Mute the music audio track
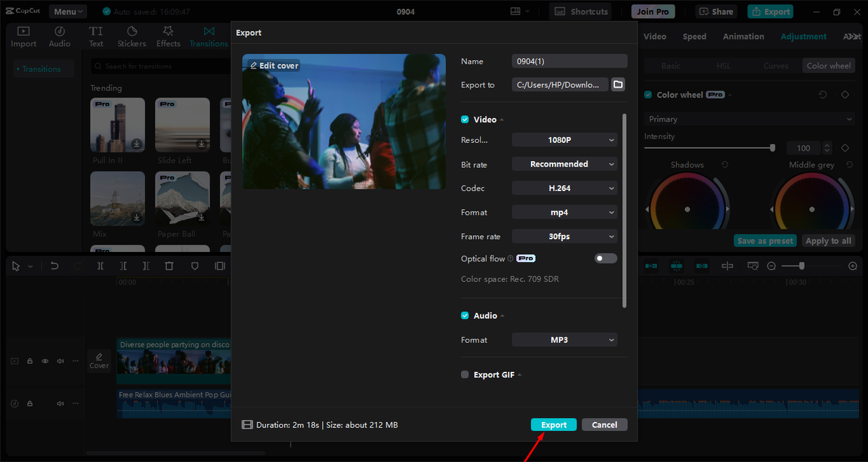 click(x=60, y=403)
